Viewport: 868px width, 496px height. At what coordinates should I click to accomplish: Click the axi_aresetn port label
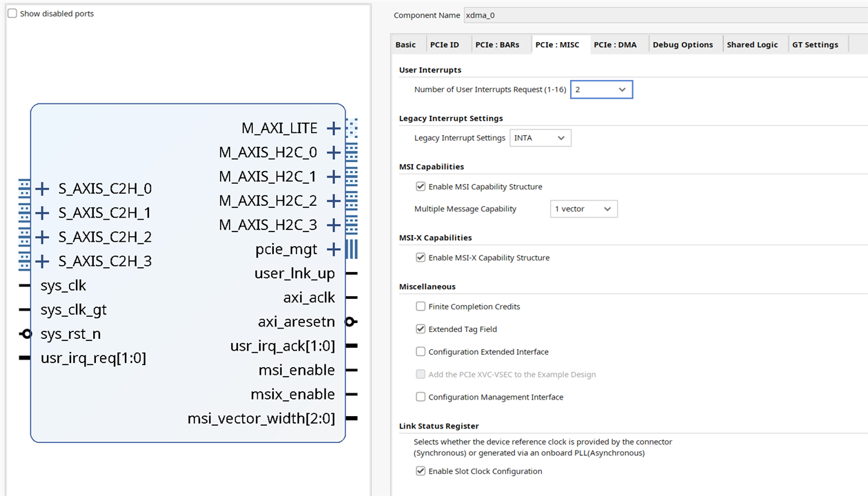pos(296,322)
